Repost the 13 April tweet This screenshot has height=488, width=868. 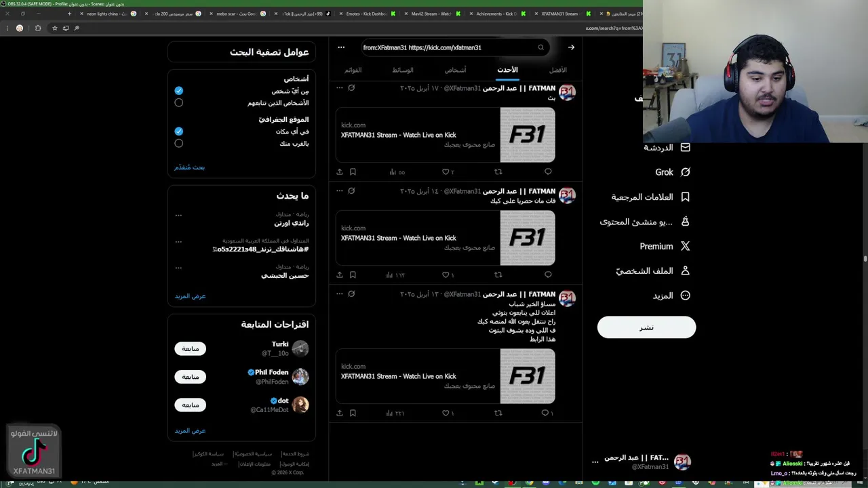point(498,413)
